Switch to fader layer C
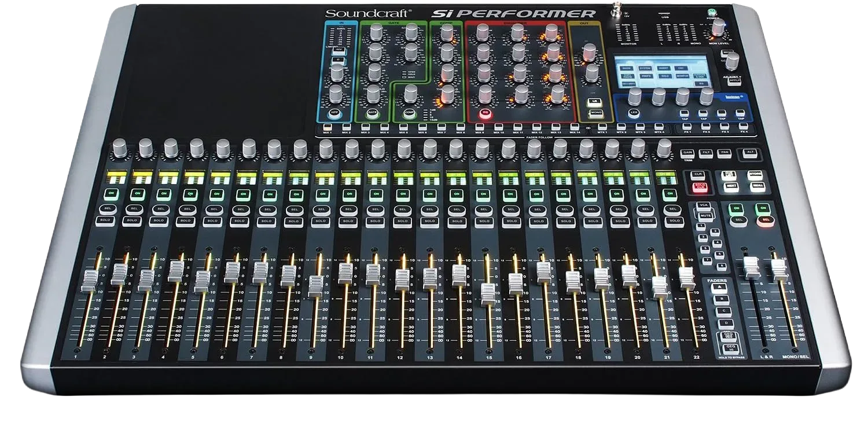This screenshot has width=868, height=430. 724,311
